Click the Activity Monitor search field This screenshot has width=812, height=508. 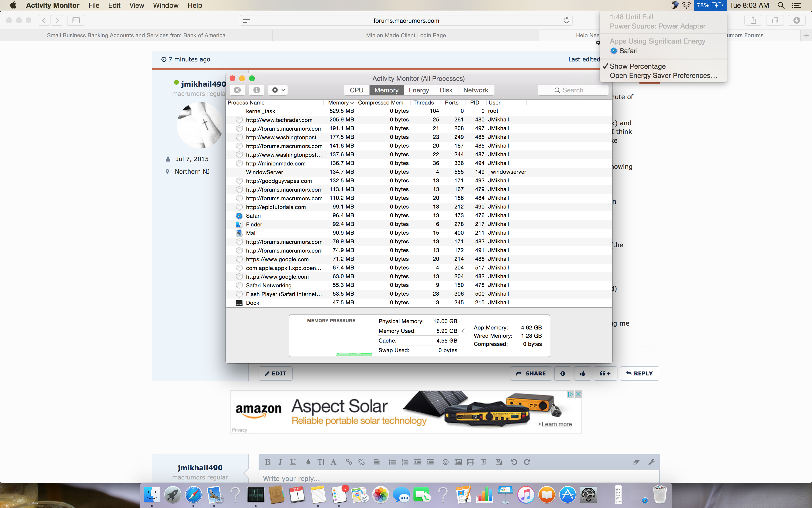pyautogui.click(x=573, y=90)
